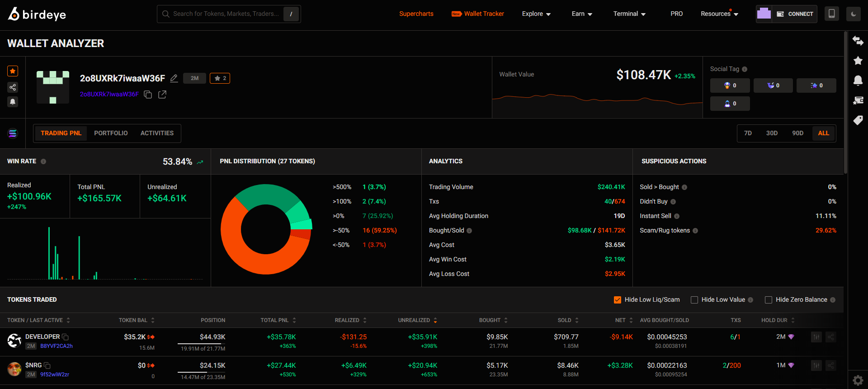Click Instant Sell info icon
The width and height of the screenshot is (868, 389).
point(677,216)
